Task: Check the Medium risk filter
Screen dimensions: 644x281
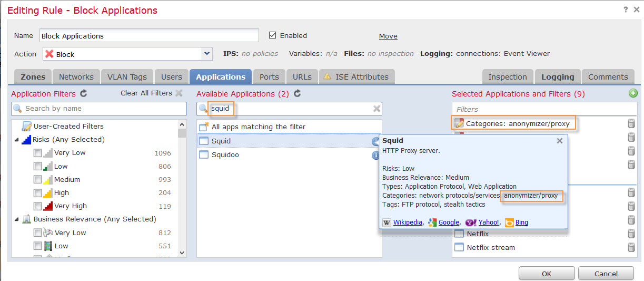Action: point(37,179)
